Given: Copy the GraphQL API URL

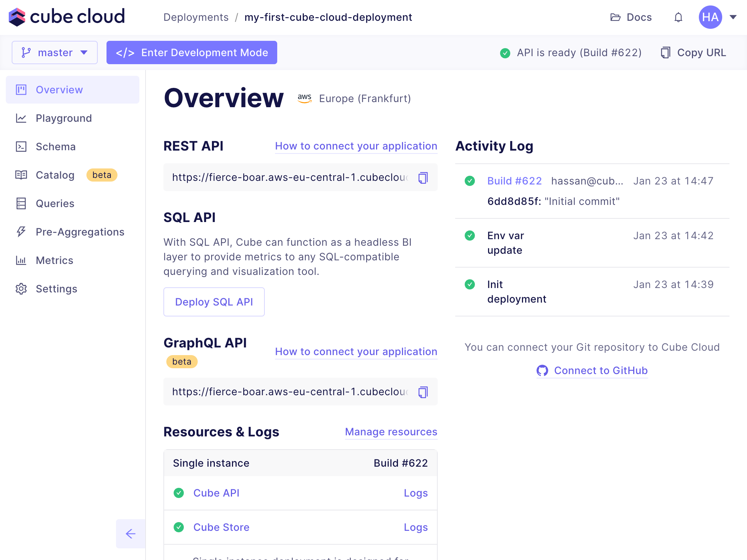Looking at the screenshot, I should pyautogui.click(x=423, y=392).
